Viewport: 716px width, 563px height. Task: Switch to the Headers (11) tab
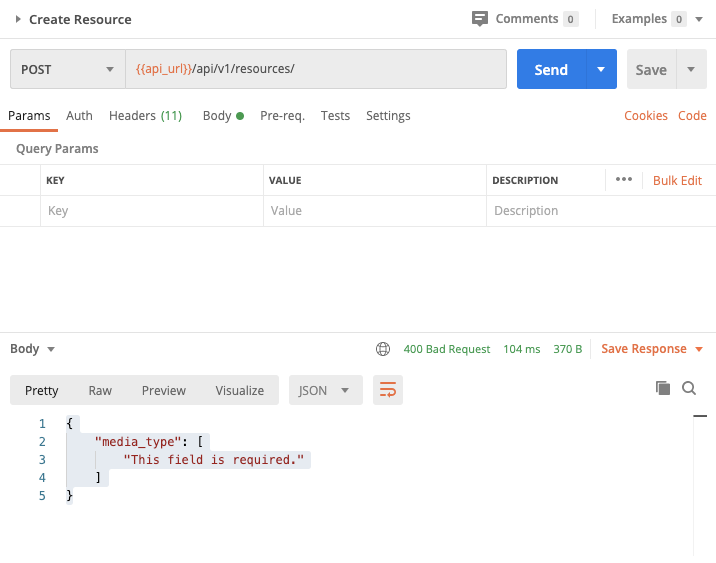[145, 116]
